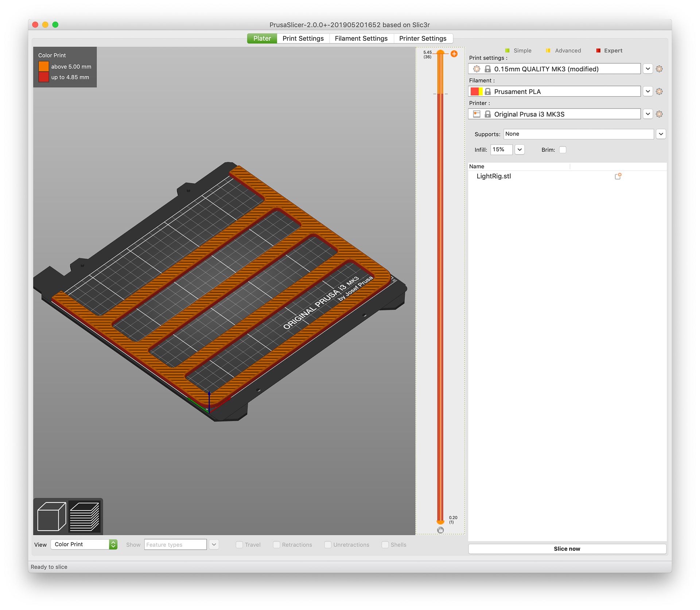Toggle the Retractions checkbox
700x610 pixels.
click(x=276, y=545)
